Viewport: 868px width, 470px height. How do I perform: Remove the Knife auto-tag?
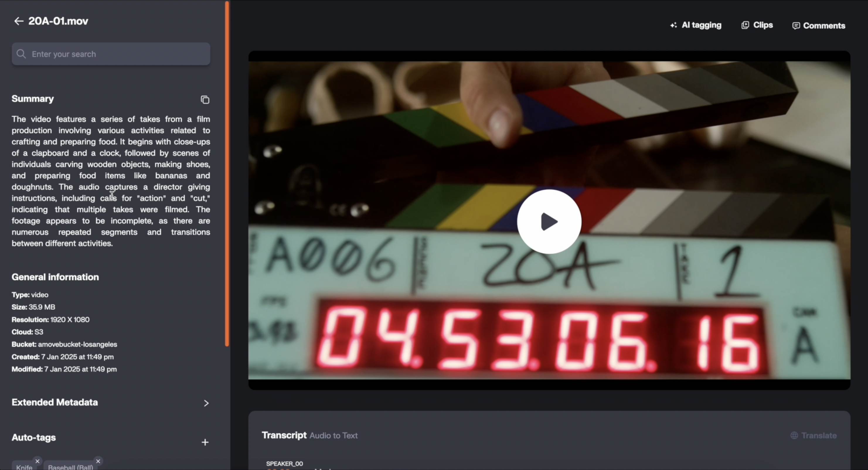(x=38, y=461)
